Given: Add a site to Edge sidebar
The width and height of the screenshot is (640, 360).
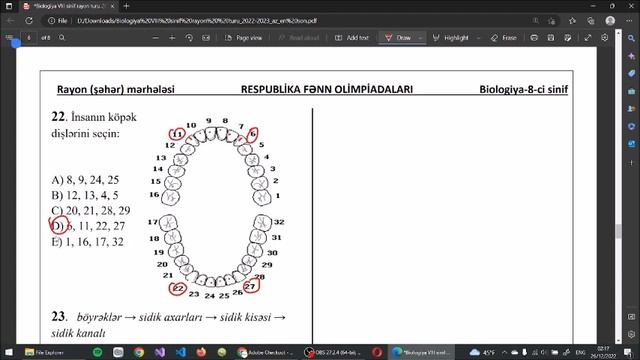Looking at the screenshot, I should pyautogui.click(x=631, y=162).
